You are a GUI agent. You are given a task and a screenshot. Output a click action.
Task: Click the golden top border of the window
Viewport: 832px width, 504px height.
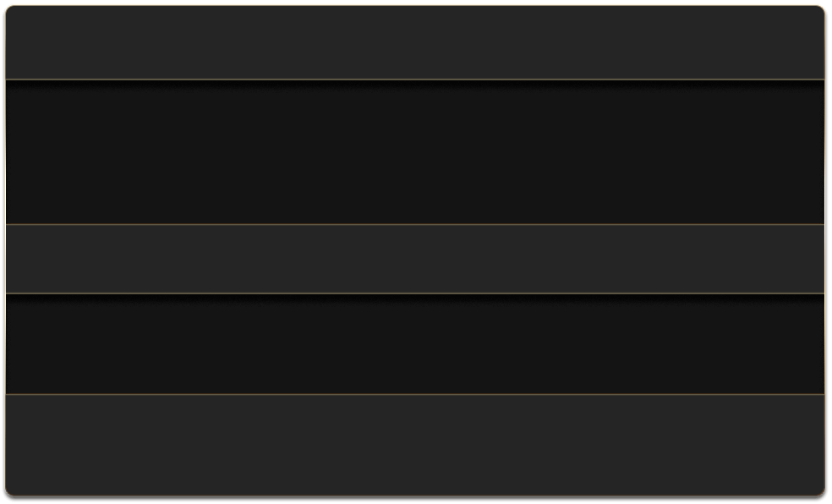[x=414, y=5]
